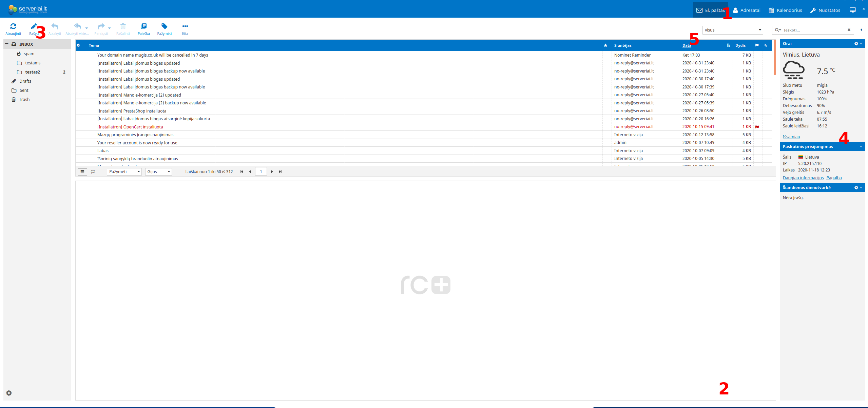Collapse the INBOX folder tree

point(6,44)
